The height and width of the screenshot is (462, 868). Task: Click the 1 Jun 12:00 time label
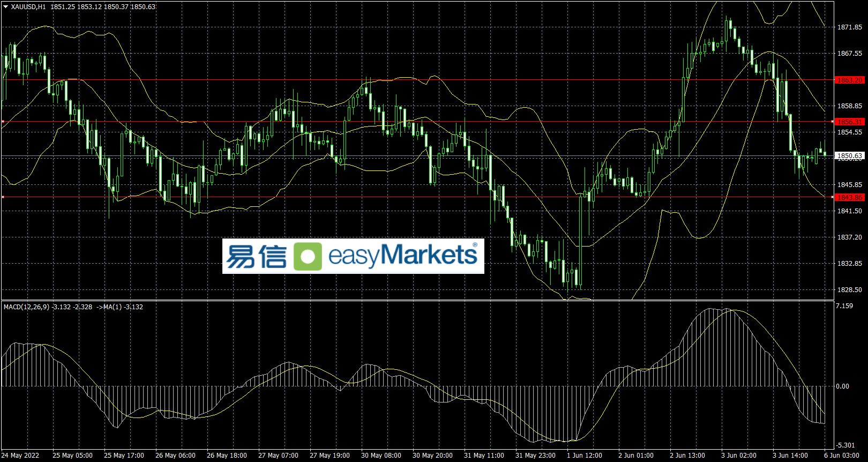[585, 456]
